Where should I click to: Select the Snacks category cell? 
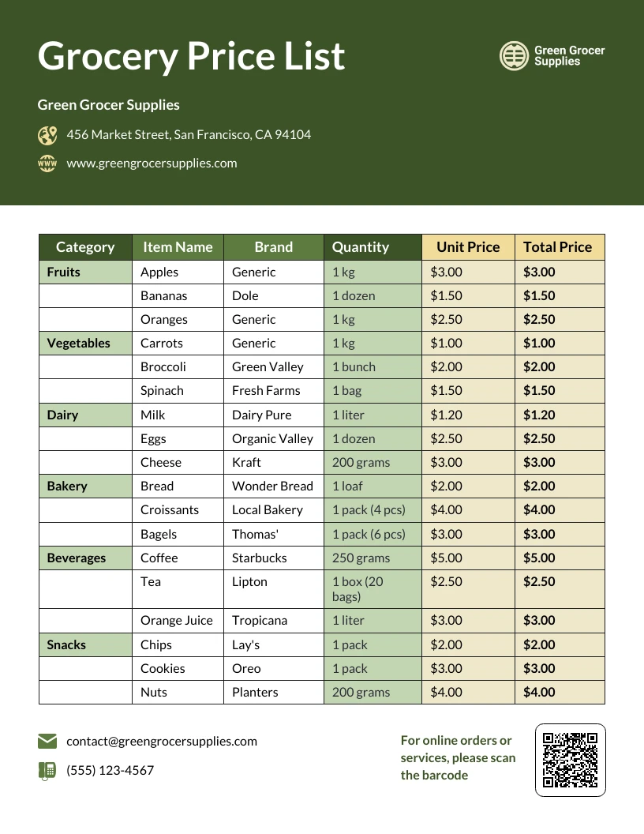click(85, 644)
